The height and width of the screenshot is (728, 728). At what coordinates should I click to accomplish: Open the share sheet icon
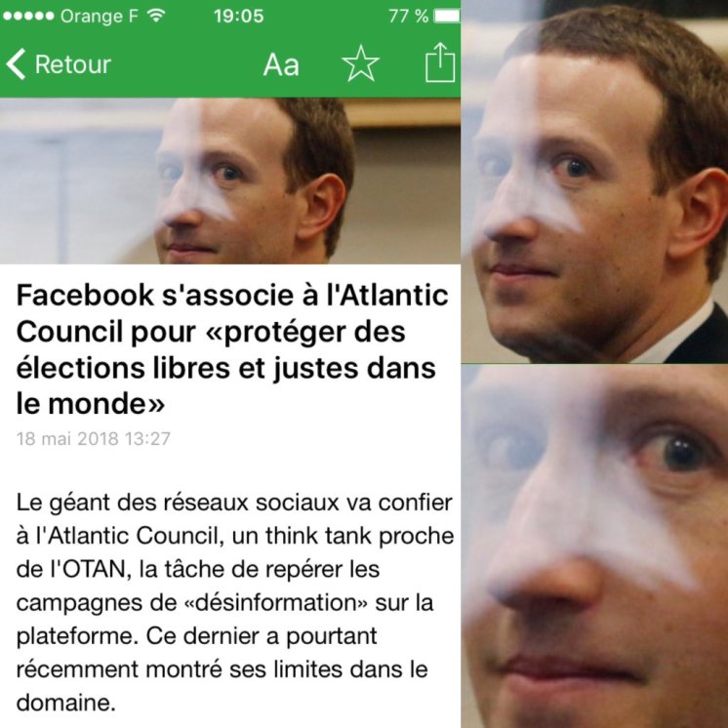[x=440, y=62]
